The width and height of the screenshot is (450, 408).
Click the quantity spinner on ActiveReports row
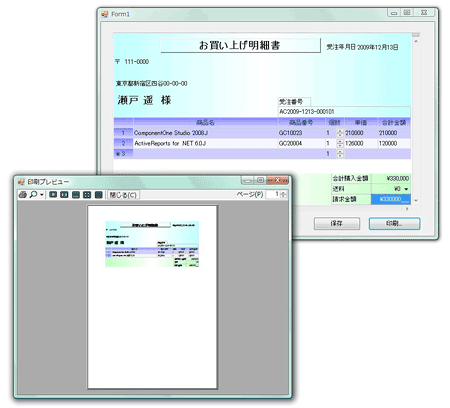click(x=340, y=143)
